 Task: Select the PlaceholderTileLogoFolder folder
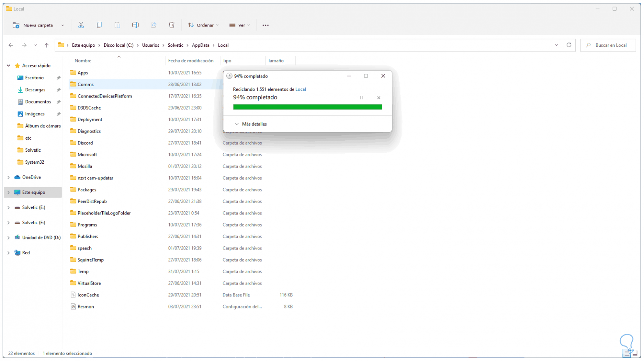pos(104,213)
